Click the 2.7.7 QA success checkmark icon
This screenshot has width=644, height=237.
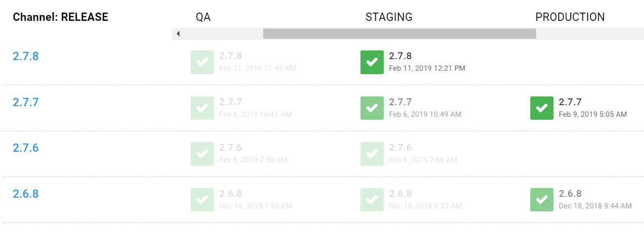(x=202, y=108)
